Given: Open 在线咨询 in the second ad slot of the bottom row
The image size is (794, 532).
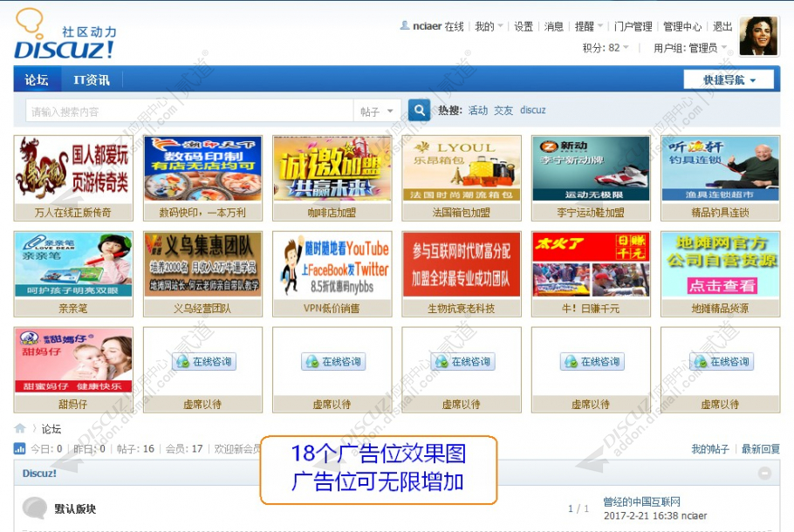Looking at the screenshot, I should click(204, 361).
